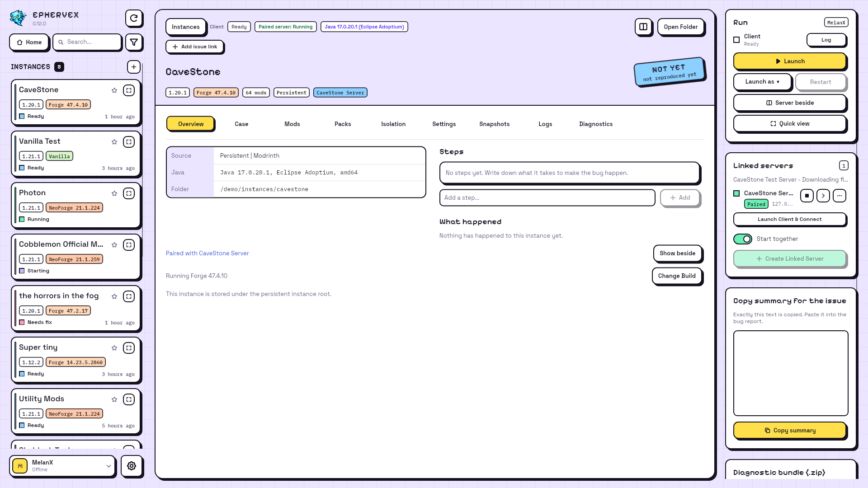Open the Snapshots tab
The height and width of the screenshot is (488, 868).
click(495, 124)
